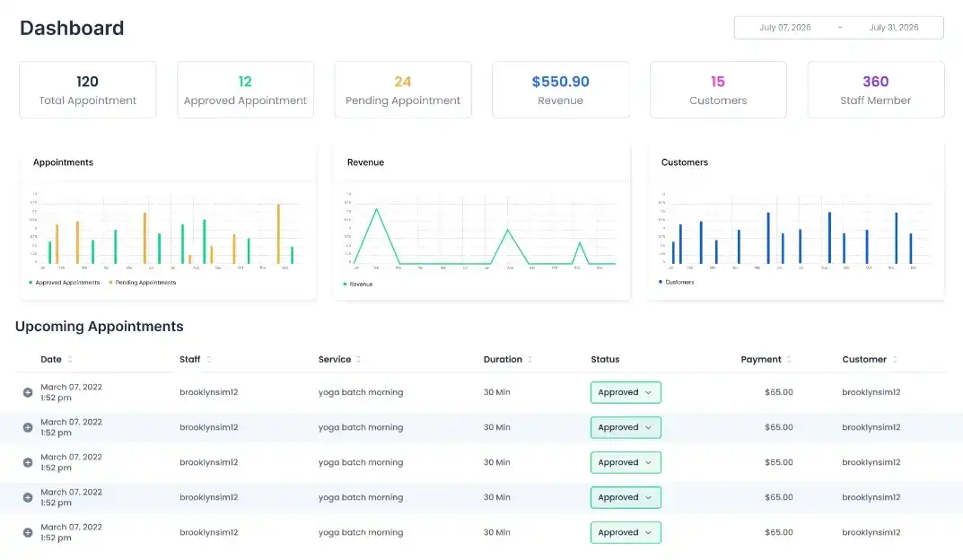Open the Approved status dropdown in fourth row
Screen dimensions: 963x560
point(626,497)
